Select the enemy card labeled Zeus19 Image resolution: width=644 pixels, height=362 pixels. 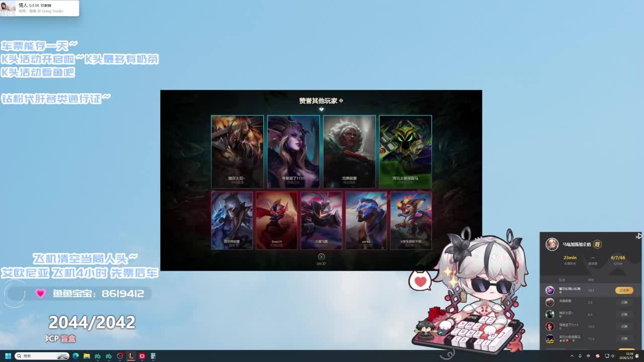click(x=277, y=220)
